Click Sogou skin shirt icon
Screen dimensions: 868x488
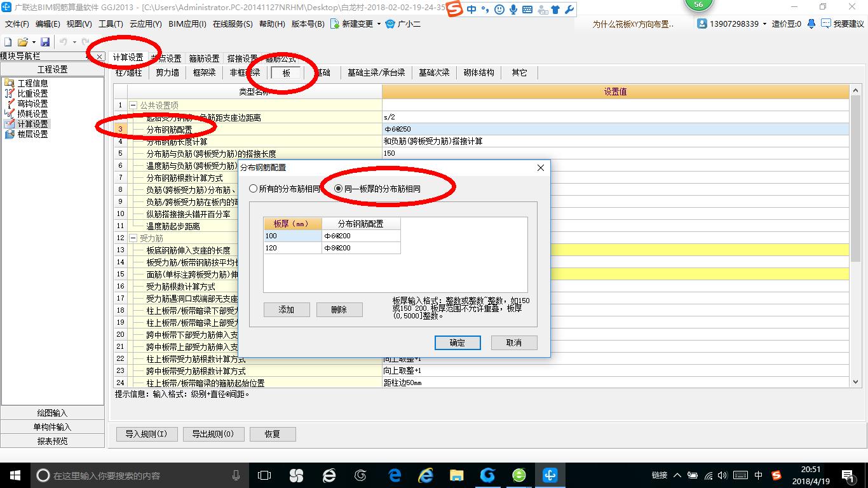point(555,10)
